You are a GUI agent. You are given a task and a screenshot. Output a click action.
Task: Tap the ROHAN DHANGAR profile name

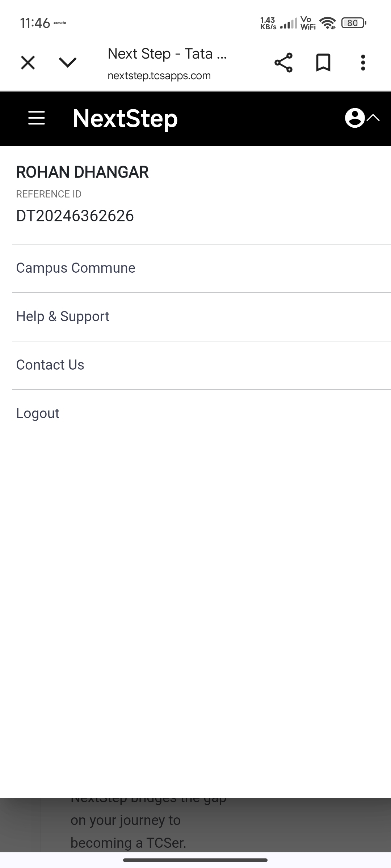[x=83, y=172]
